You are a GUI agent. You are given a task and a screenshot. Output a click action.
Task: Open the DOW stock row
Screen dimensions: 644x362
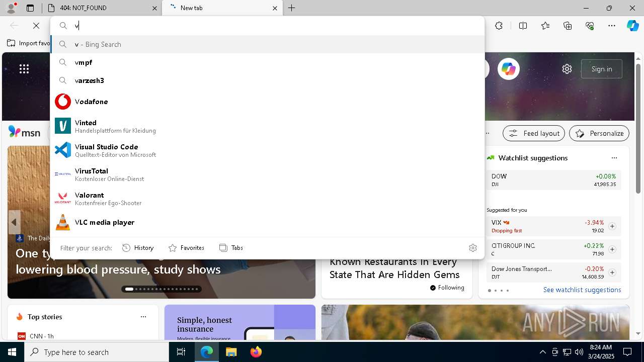click(554, 180)
